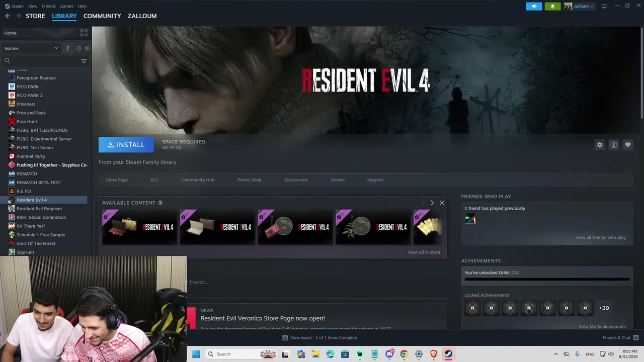The image size is (644, 362).
Task: Open the collections grid view icon
Action: 84,33
